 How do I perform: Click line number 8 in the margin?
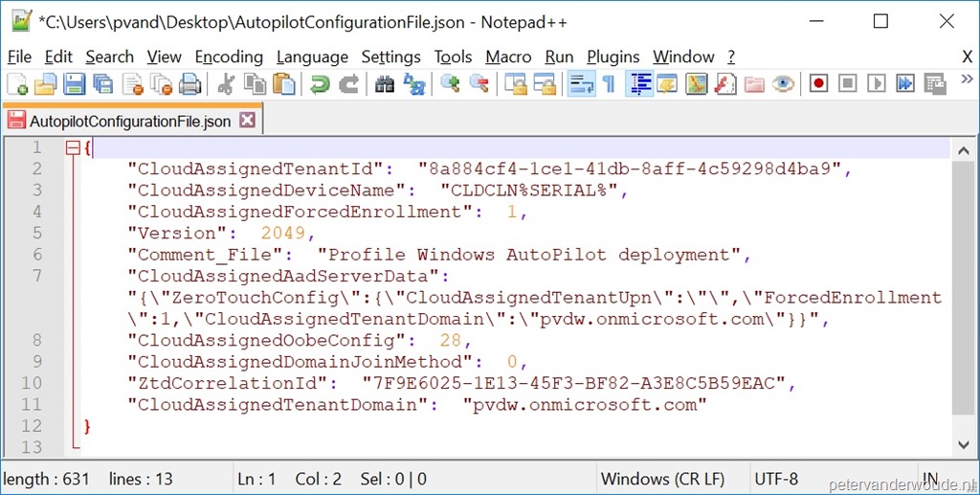pyautogui.click(x=36, y=341)
